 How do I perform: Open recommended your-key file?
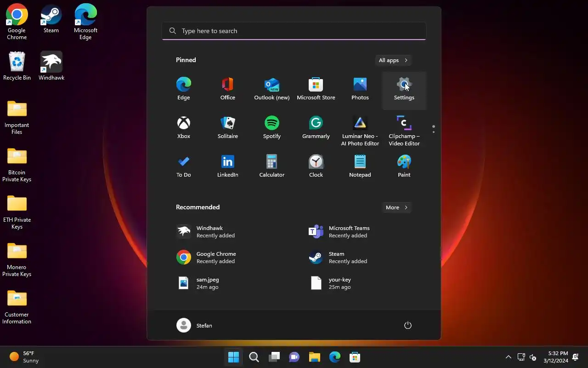pyautogui.click(x=360, y=283)
